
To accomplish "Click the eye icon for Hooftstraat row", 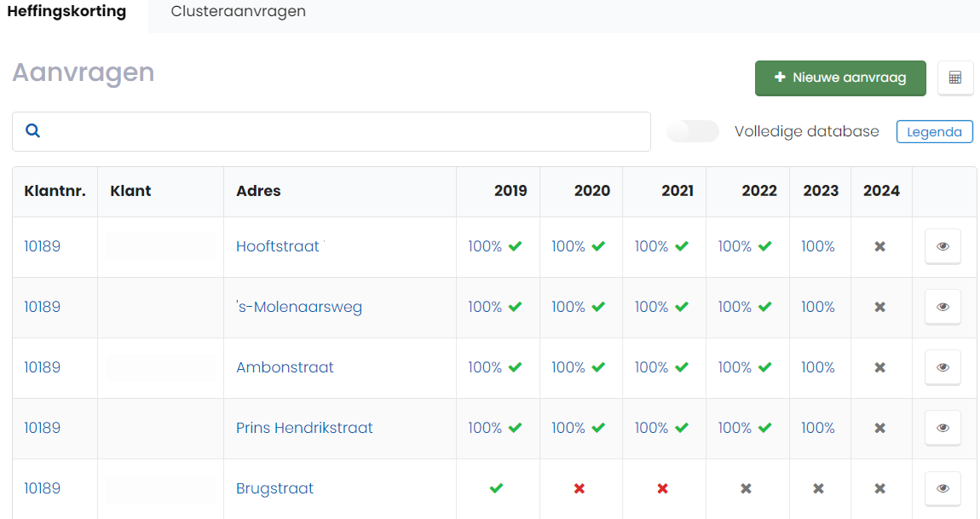I will click(x=943, y=246).
